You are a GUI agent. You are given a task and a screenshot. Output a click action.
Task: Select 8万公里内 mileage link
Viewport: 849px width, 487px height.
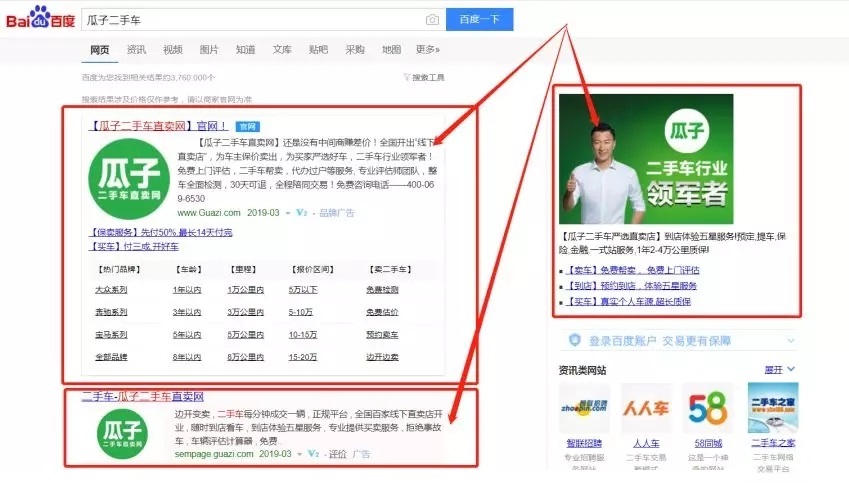click(245, 357)
